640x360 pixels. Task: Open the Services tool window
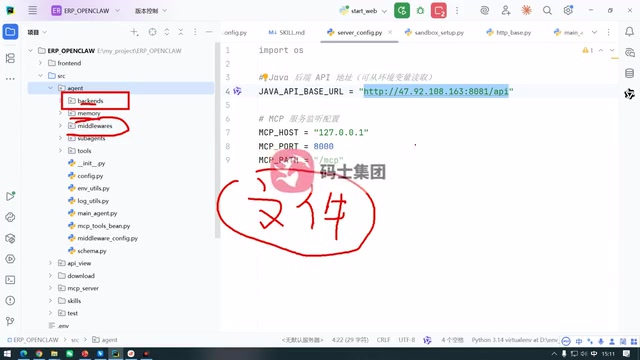(10, 259)
